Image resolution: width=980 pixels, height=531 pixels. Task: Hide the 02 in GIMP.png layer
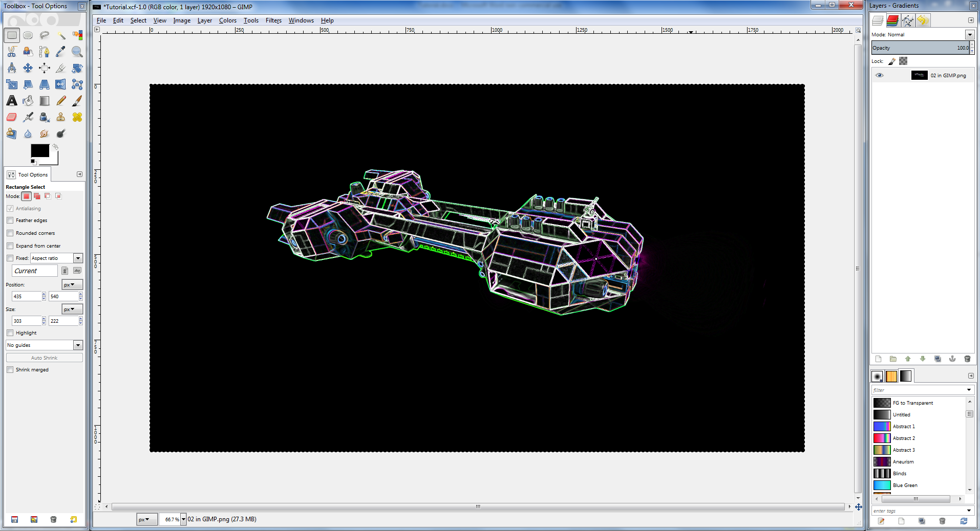coord(879,75)
